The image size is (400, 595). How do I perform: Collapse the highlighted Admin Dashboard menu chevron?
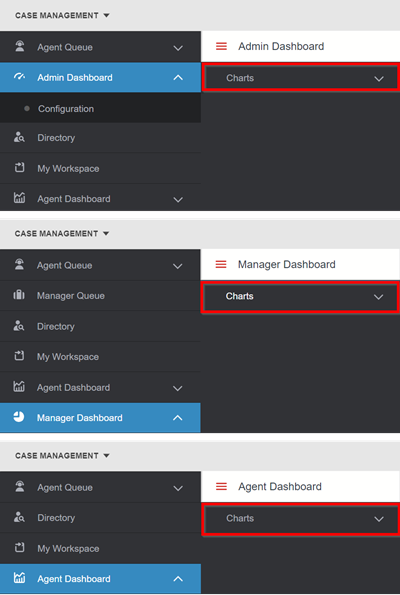(178, 77)
